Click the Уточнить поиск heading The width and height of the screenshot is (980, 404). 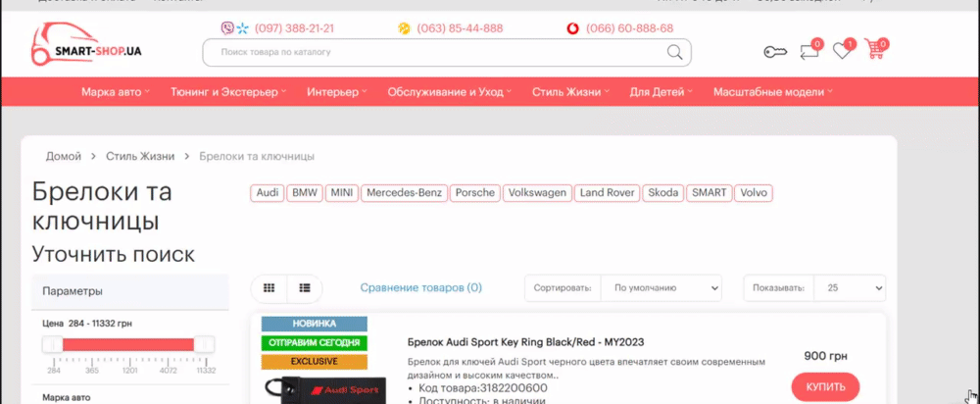coord(113,255)
